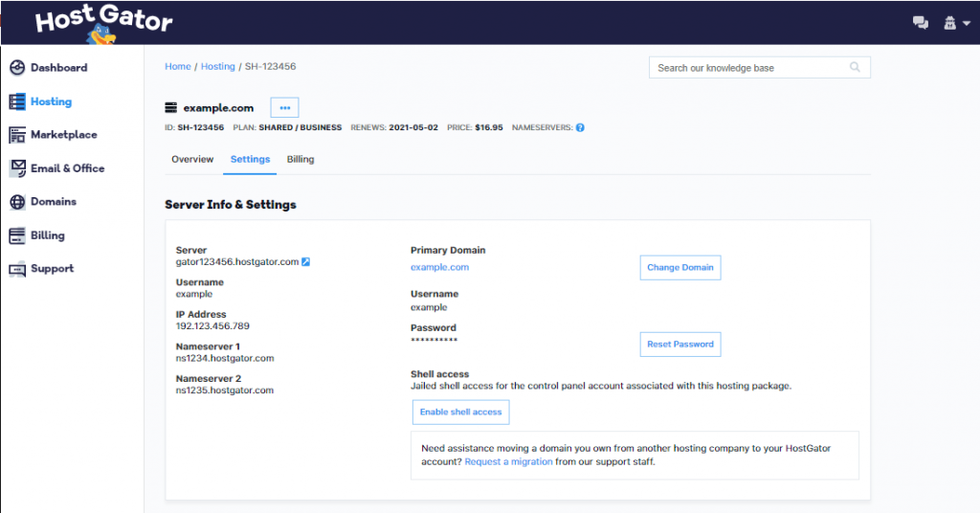Select Hosting in the sidebar menu
The image size is (980, 513).
click(52, 101)
